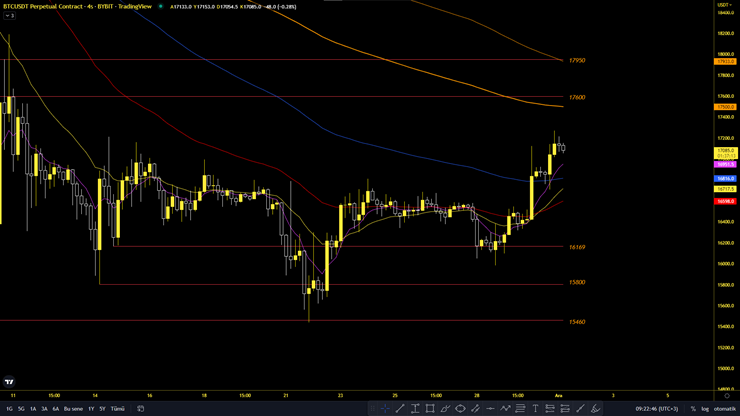Open TradingView logo in chart corner

click(10, 382)
